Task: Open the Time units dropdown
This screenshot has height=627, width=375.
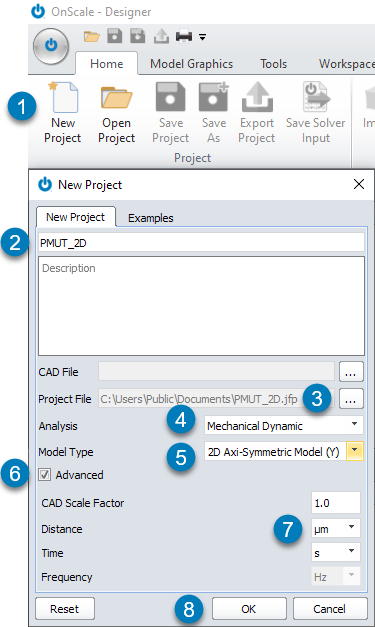Action: click(336, 553)
